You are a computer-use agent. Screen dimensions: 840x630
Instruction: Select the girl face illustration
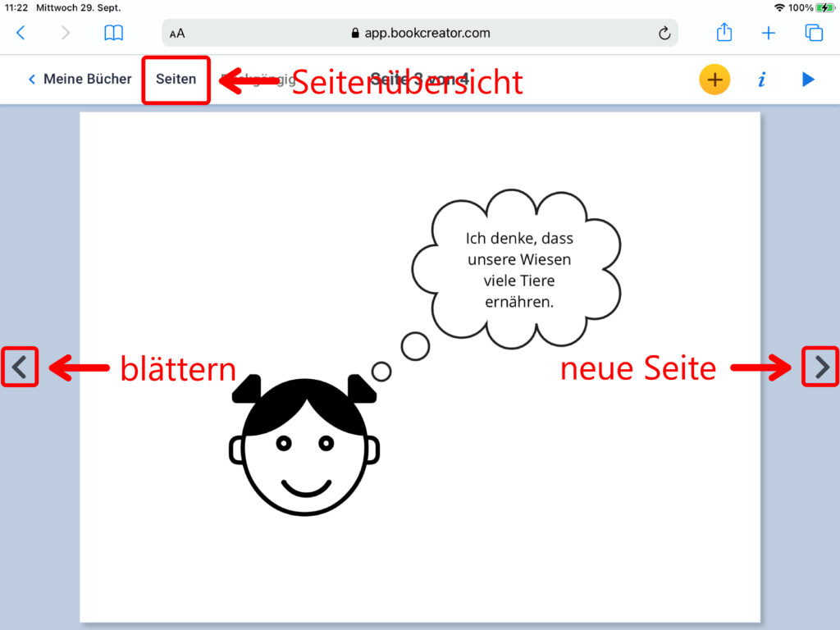(x=304, y=447)
